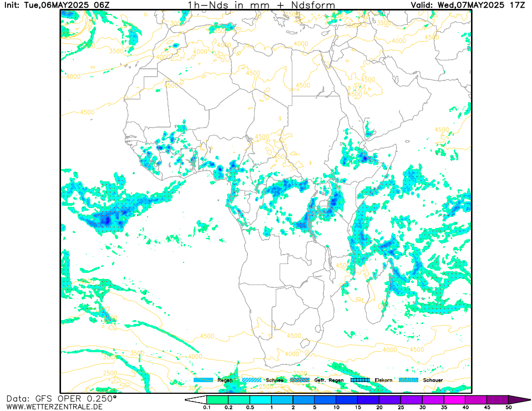
Task: Click the Init: Tue,06MAY2025 06Z text
Action: pos(57,5)
